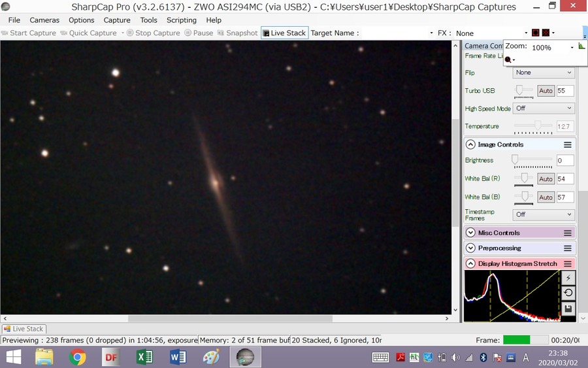Open the touch keyboard tray icon
Image resolution: width=588 pixels, height=368 pixels.
click(x=380, y=358)
